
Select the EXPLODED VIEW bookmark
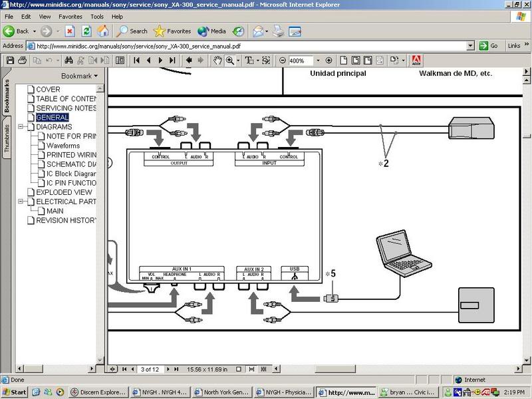(63, 192)
